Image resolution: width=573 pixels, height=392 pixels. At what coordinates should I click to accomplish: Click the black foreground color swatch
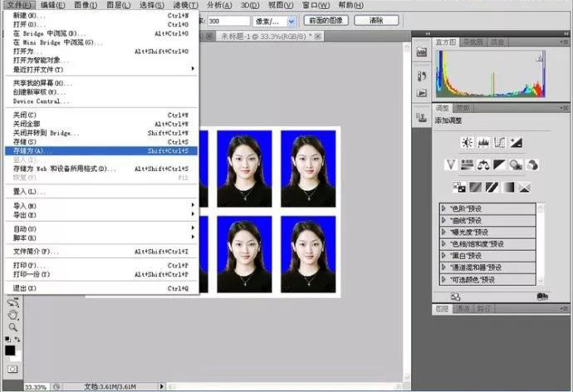pos(10,349)
